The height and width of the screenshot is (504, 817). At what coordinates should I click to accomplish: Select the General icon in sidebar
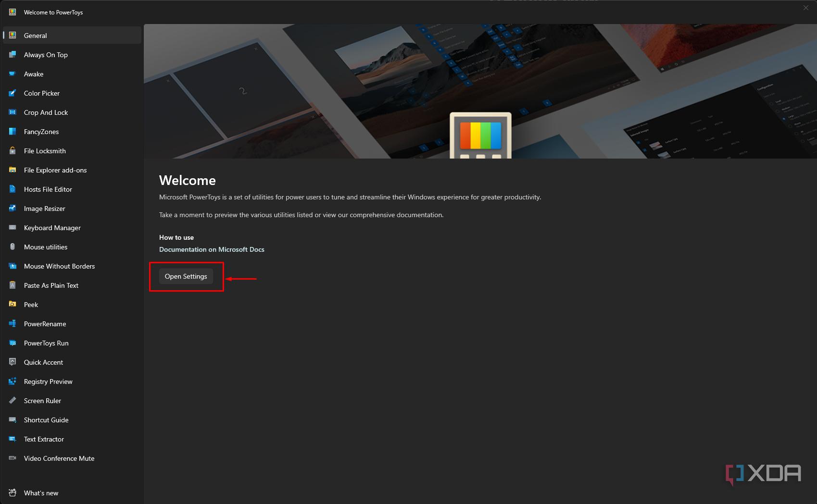tap(13, 36)
